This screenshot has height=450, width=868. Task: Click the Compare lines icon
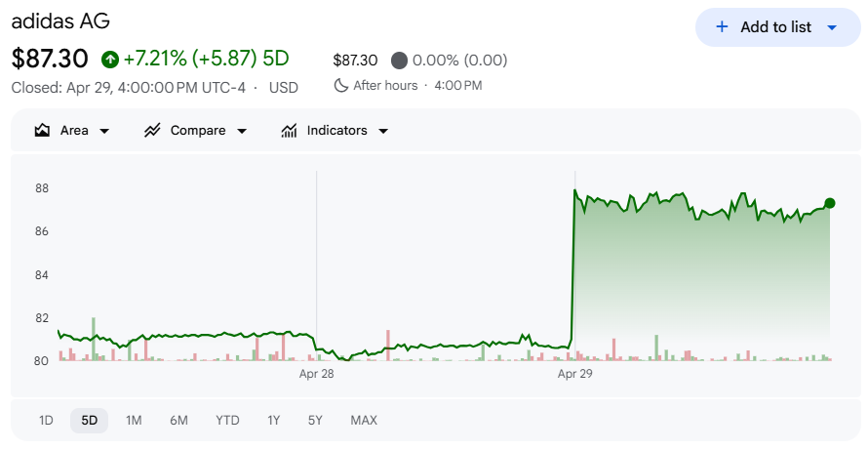[152, 130]
